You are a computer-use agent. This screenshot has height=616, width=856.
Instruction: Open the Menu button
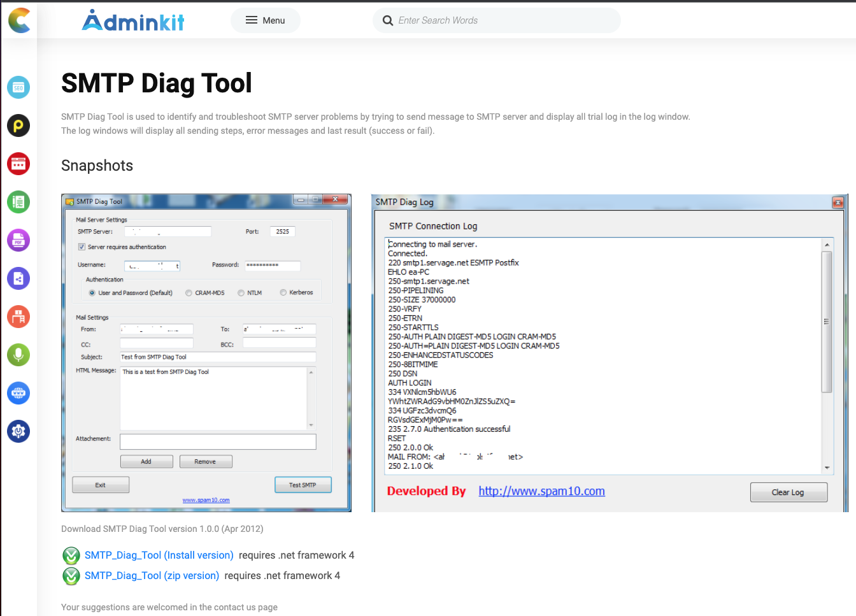pos(266,20)
